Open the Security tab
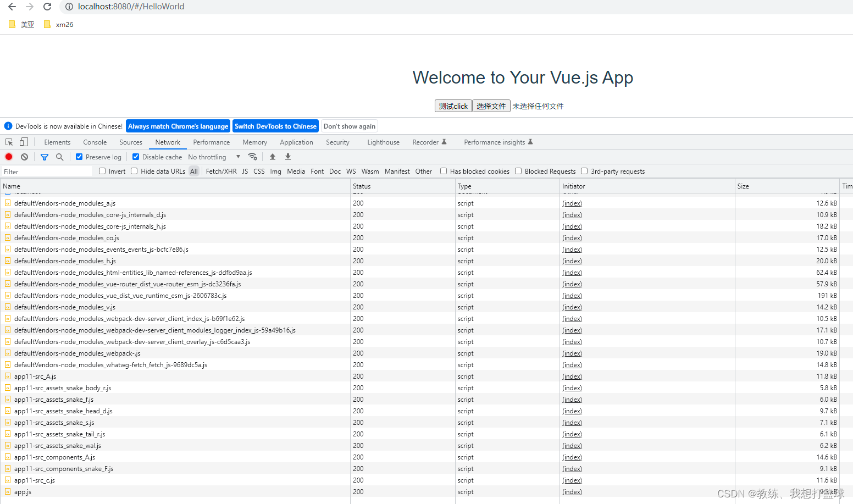 pyautogui.click(x=337, y=142)
